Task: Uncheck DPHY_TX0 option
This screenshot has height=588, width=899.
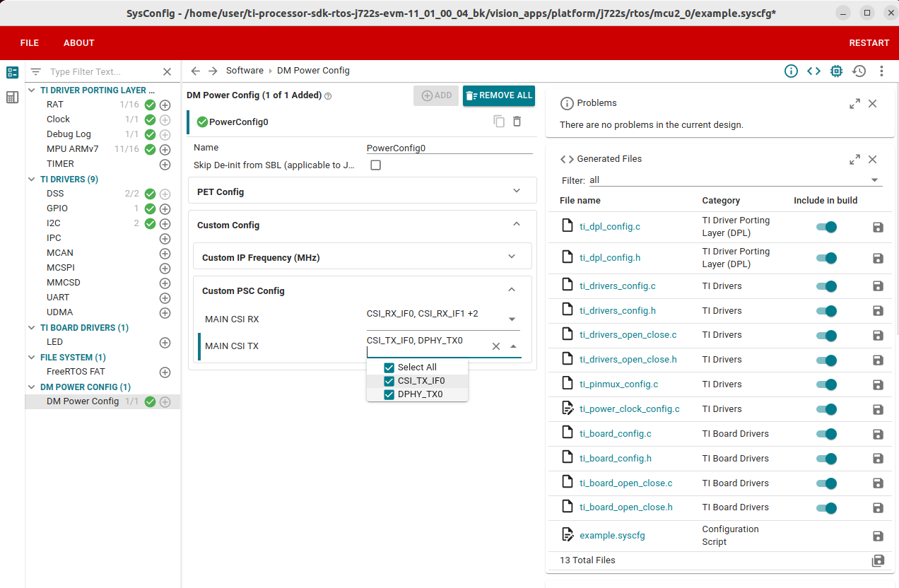Action: (389, 394)
